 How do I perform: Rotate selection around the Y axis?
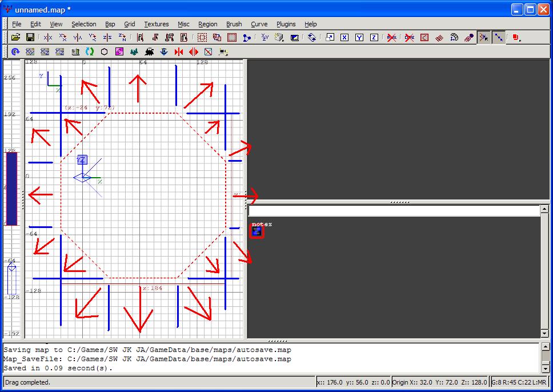point(93,37)
